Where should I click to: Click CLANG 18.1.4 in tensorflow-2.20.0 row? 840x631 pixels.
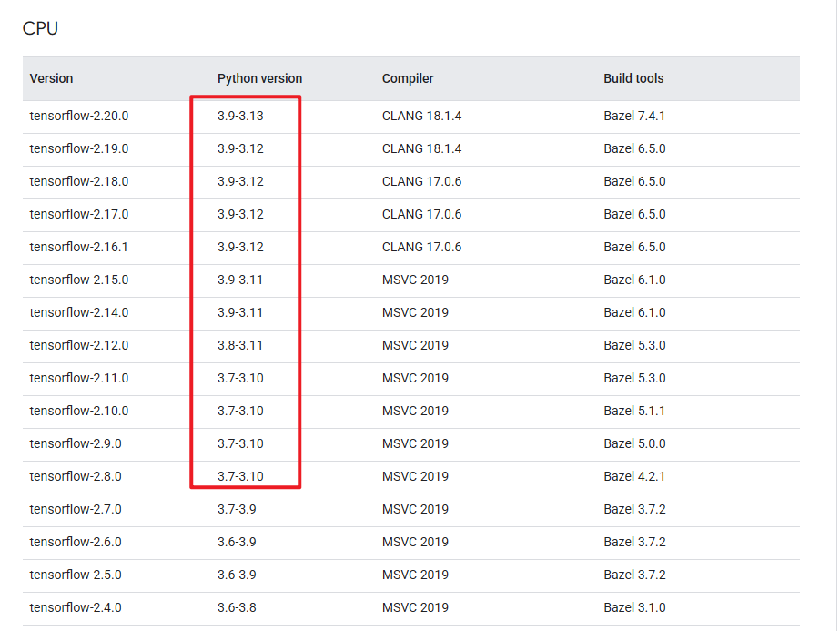[x=421, y=116]
